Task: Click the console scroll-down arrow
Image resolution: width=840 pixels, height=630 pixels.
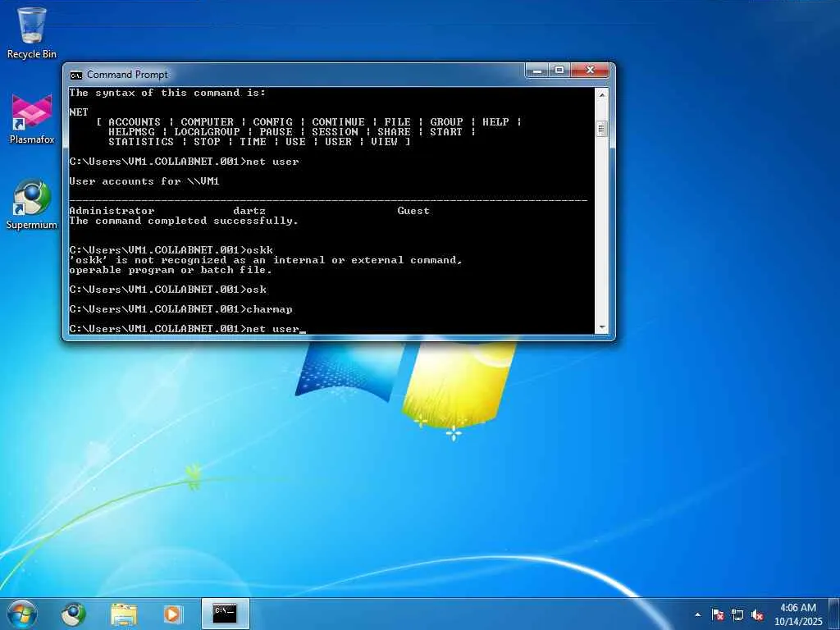Action: coord(602,326)
